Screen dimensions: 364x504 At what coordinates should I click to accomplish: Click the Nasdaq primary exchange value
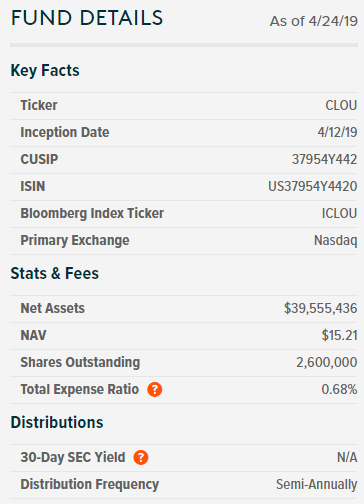(x=335, y=241)
